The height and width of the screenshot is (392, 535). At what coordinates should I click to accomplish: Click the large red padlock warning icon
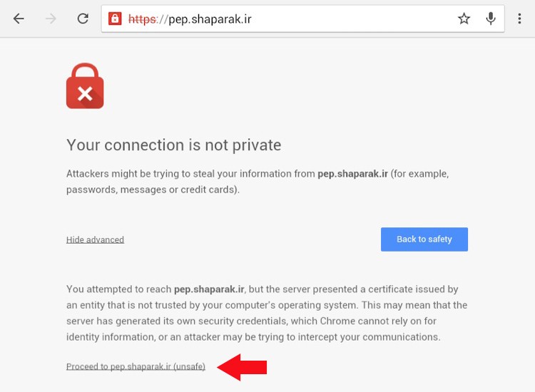(85, 86)
